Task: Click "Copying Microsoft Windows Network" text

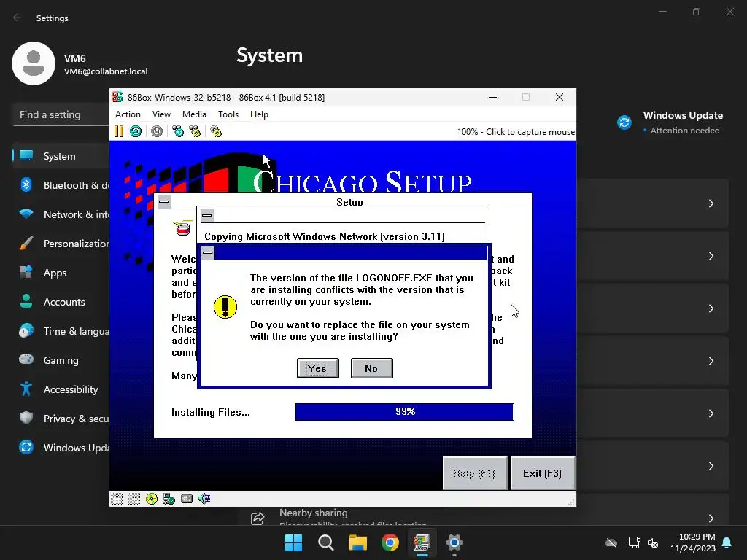Action: tap(290, 236)
